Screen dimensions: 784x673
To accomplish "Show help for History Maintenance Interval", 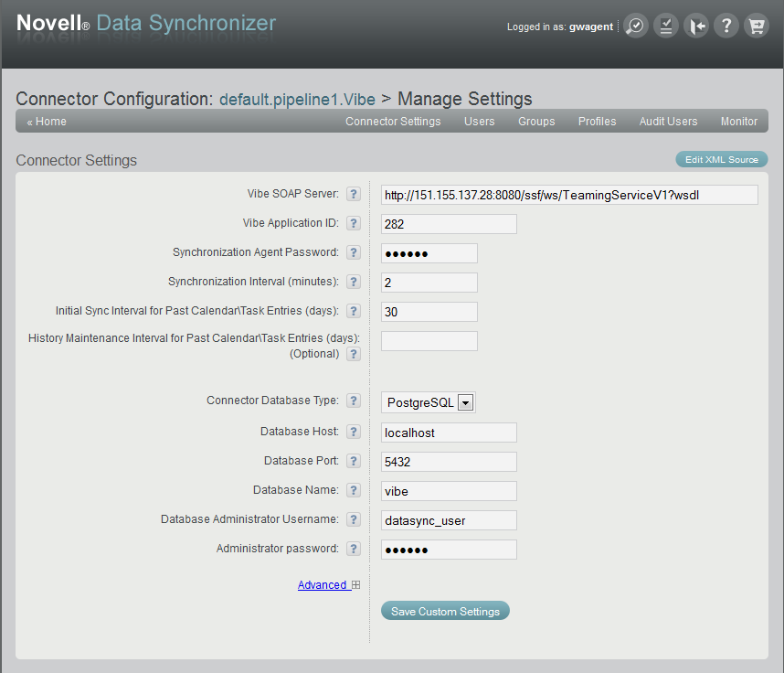I will (x=354, y=354).
